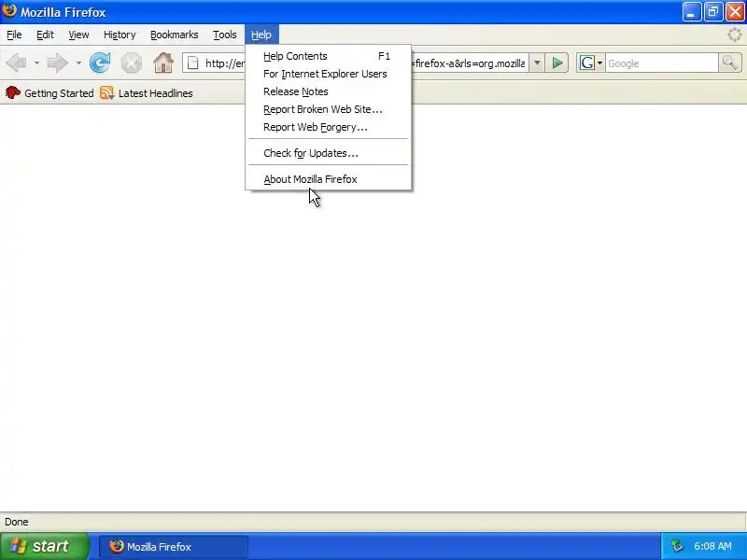Minimize the Firefox window
This screenshot has width=747, height=560.
pyautogui.click(x=692, y=12)
